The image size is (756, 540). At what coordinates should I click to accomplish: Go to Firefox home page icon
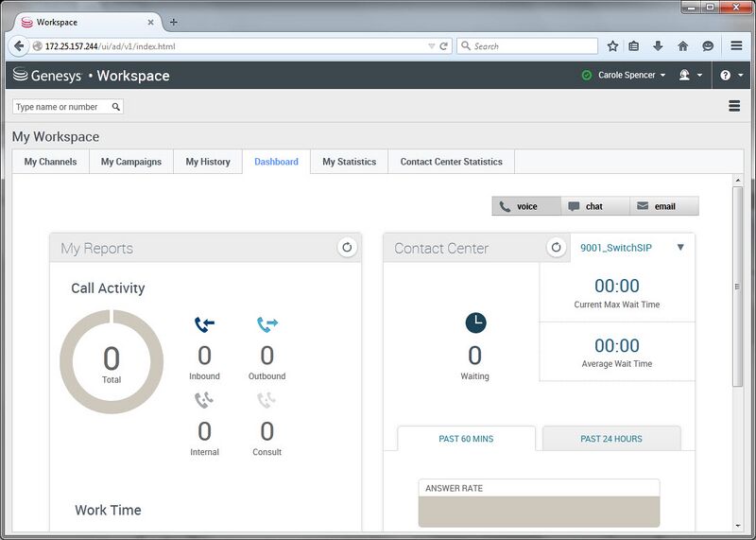[682, 45]
